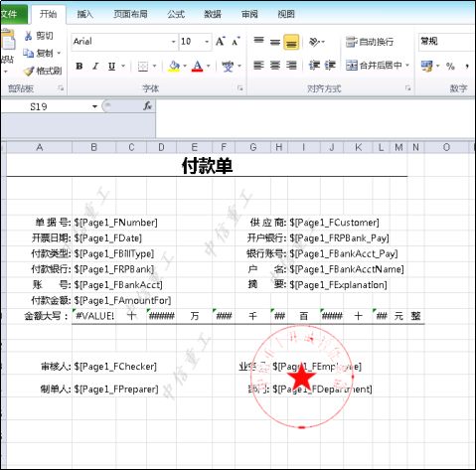
Task: Click the Copy (复制) icon
Action: click(29, 53)
